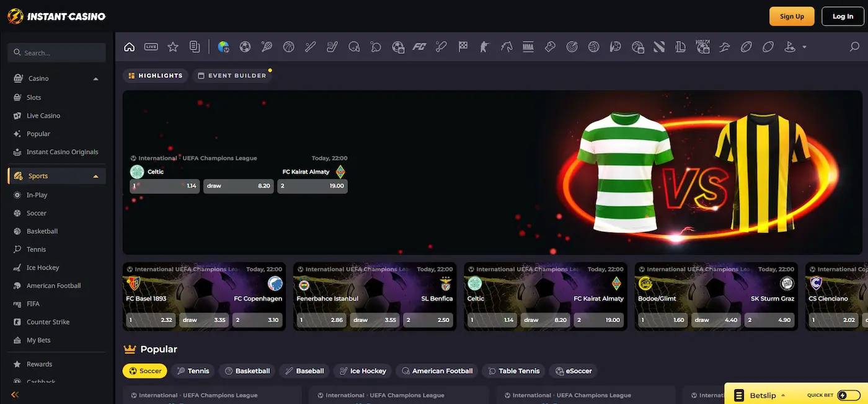Switch to the Event Builder tab
This screenshot has width=868, height=404.
point(231,76)
